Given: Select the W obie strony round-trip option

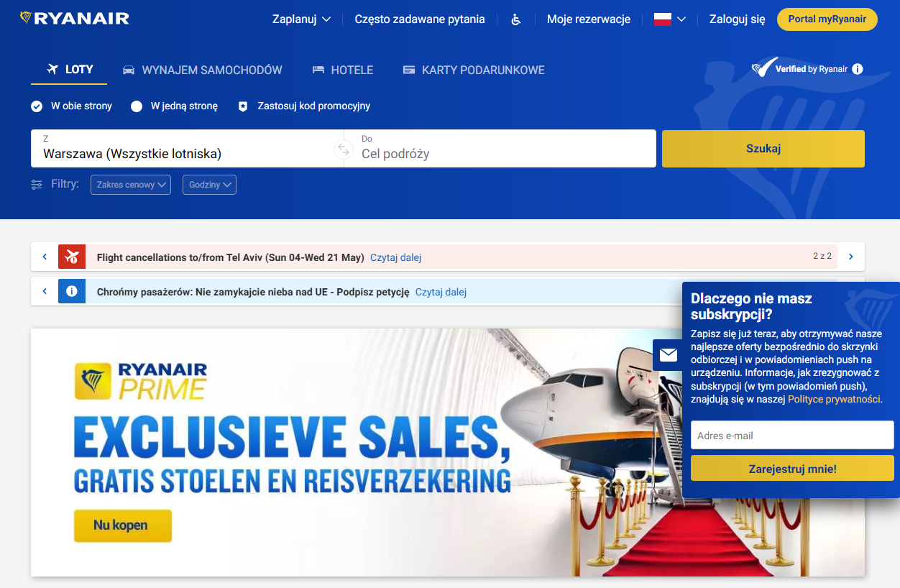Looking at the screenshot, I should coord(72,106).
